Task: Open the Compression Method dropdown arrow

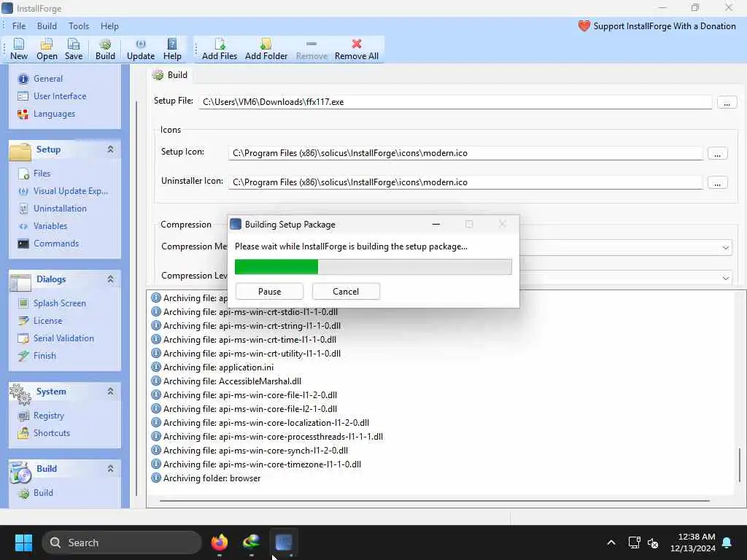Action: (726, 248)
